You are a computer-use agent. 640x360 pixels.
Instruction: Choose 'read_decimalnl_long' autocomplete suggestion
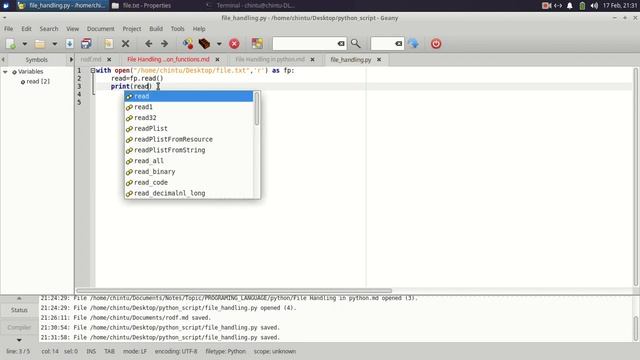(189, 193)
